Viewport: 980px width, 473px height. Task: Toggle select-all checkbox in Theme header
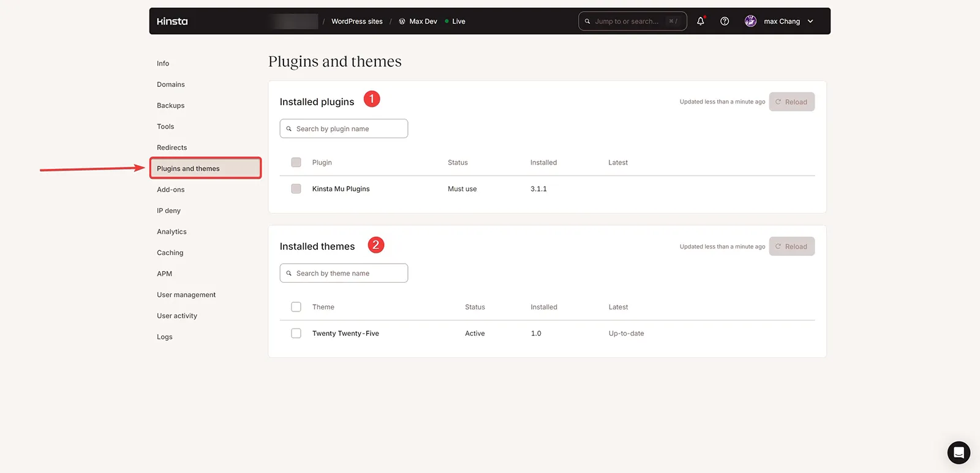pos(296,307)
